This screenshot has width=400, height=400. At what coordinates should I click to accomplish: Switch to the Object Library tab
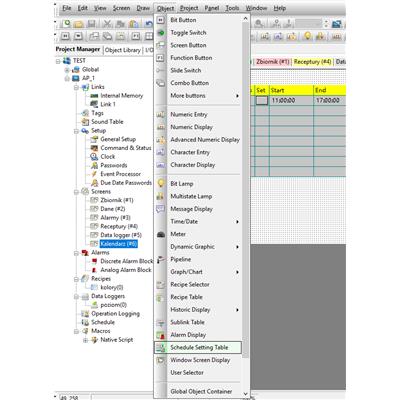click(123, 50)
